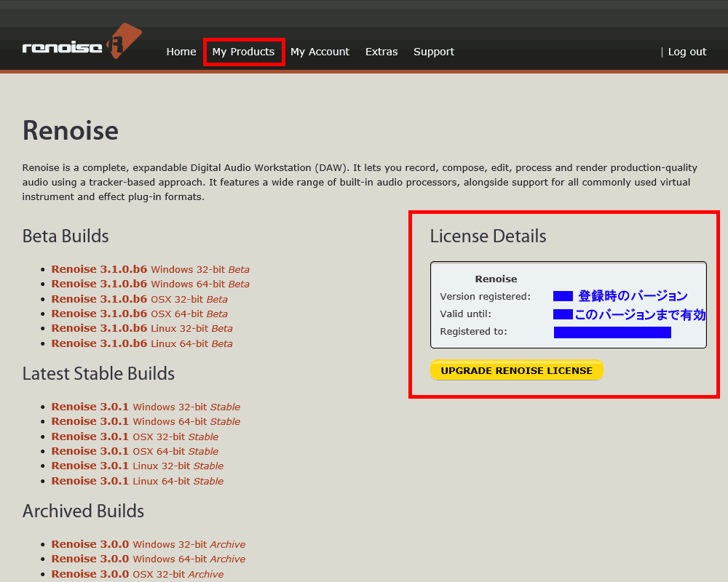
Task: Click the 'Beta Builds' heading
Action: [66, 236]
